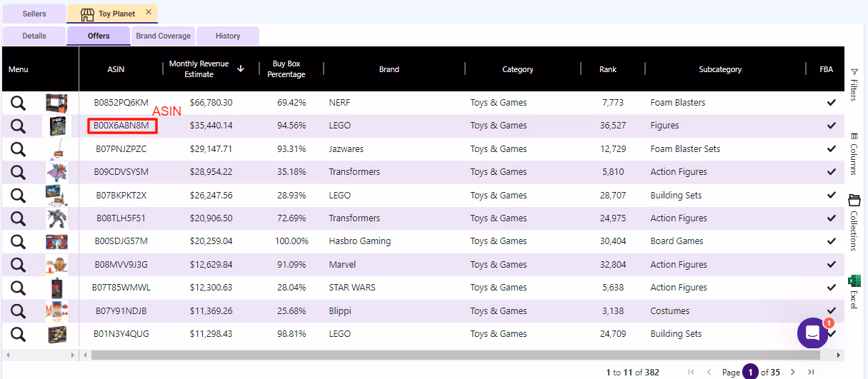Click the Board Games subcategory cell
868x379 pixels.
click(677, 241)
